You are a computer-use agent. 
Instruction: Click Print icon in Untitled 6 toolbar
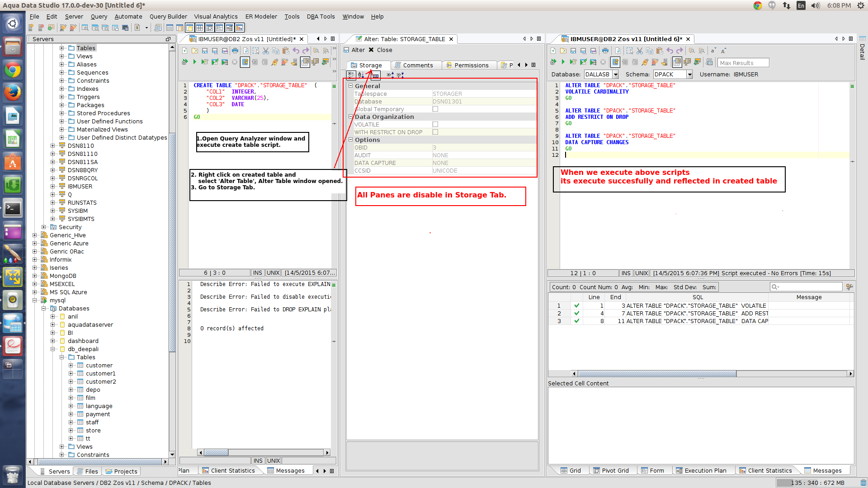click(605, 51)
